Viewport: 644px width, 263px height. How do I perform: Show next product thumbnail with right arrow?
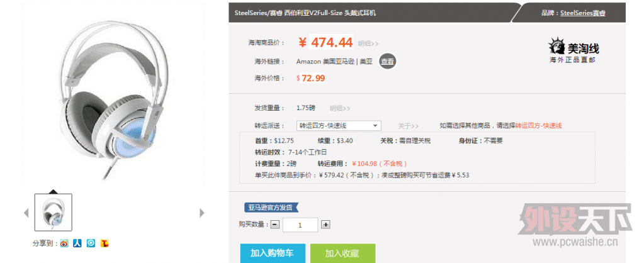coord(201,213)
